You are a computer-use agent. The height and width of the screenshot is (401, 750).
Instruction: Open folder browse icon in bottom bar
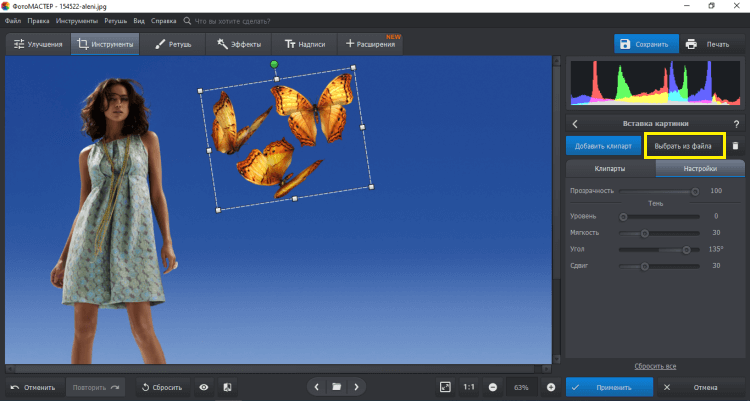pyautogui.click(x=337, y=387)
